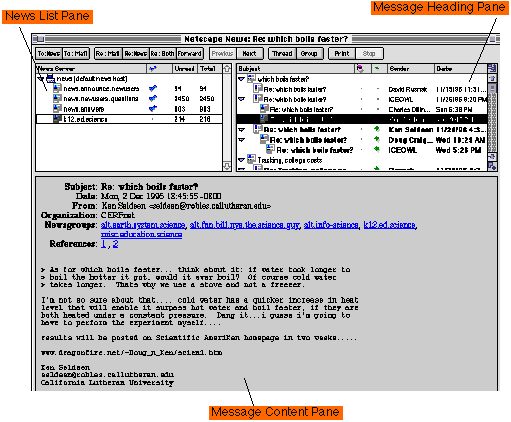Click the down arrow of the news list scrollbar
The height and width of the screenshot is (422, 511).
227,166
